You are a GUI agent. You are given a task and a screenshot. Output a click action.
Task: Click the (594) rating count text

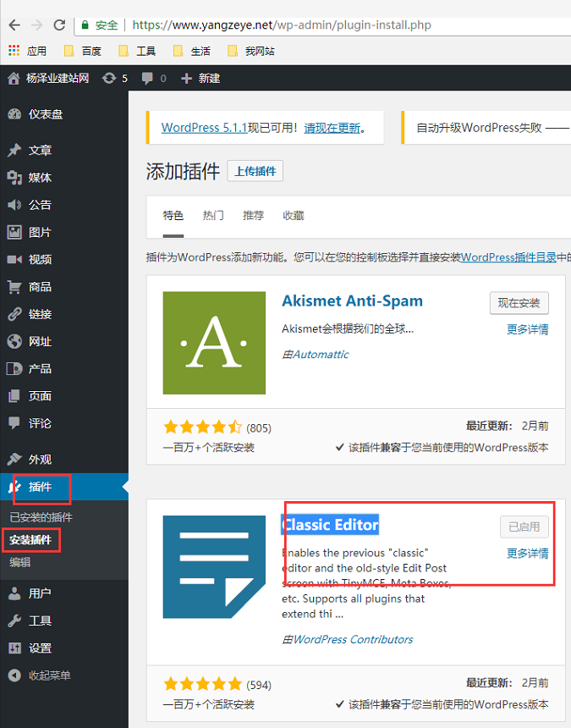click(259, 685)
